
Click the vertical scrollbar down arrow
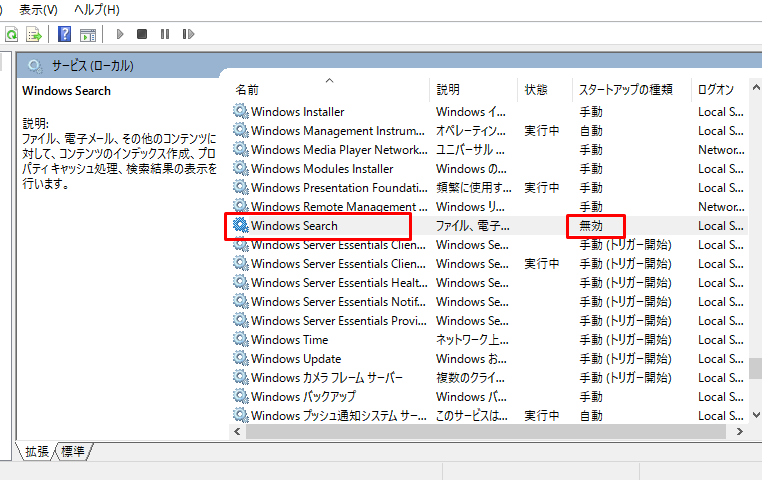click(756, 415)
